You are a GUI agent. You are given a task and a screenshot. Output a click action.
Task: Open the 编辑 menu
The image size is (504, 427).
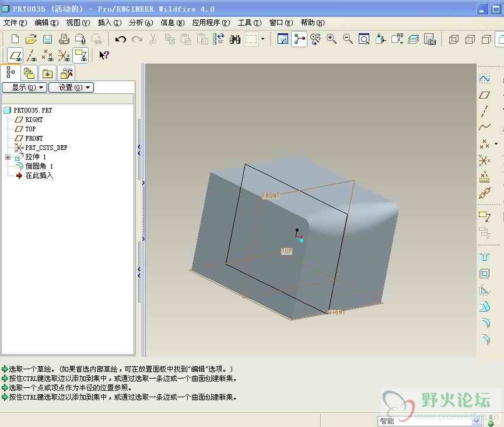[47, 23]
